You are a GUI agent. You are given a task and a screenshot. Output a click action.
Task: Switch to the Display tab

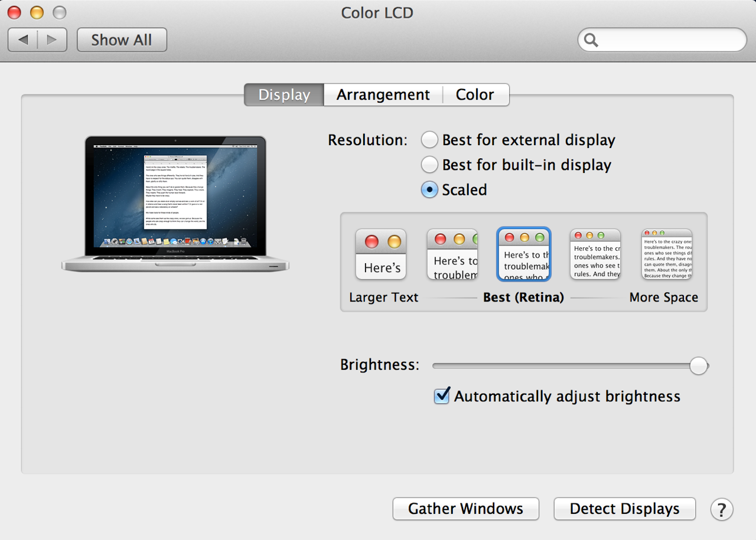tap(284, 94)
